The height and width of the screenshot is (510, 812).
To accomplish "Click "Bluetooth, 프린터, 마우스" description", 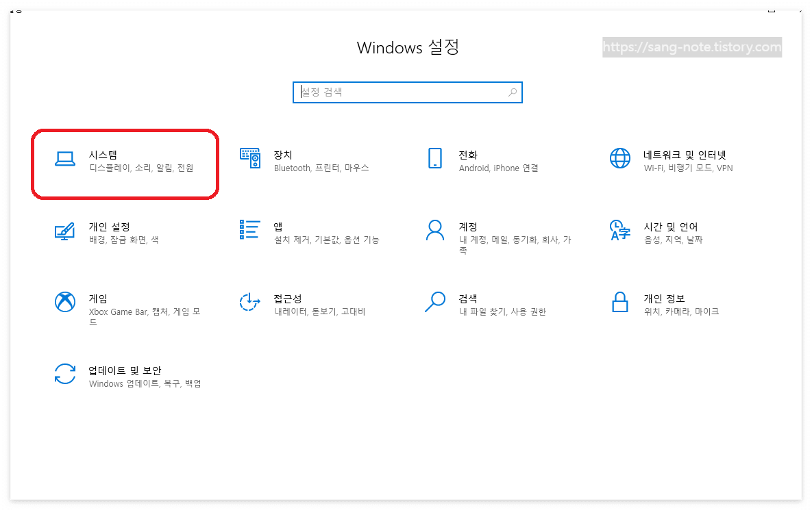I will pos(321,168).
